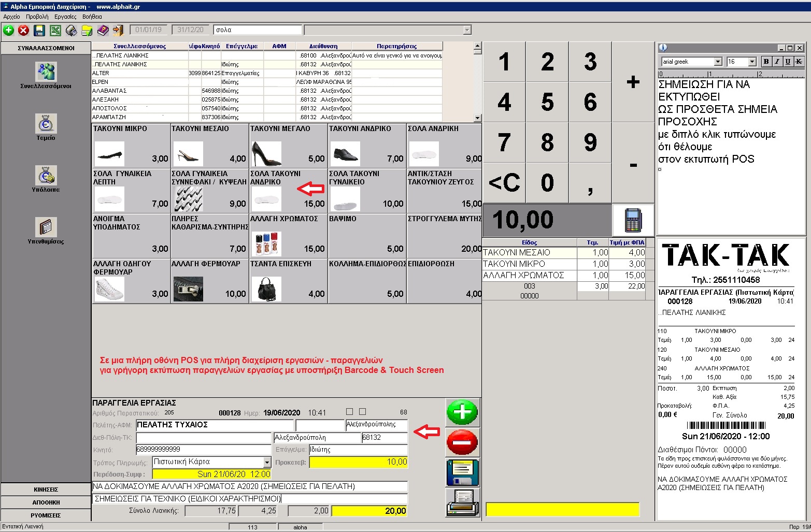Add ΒΑΨΙΜΟ service tile
The height and width of the screenshot is (532, 811).
pos(367,236)
